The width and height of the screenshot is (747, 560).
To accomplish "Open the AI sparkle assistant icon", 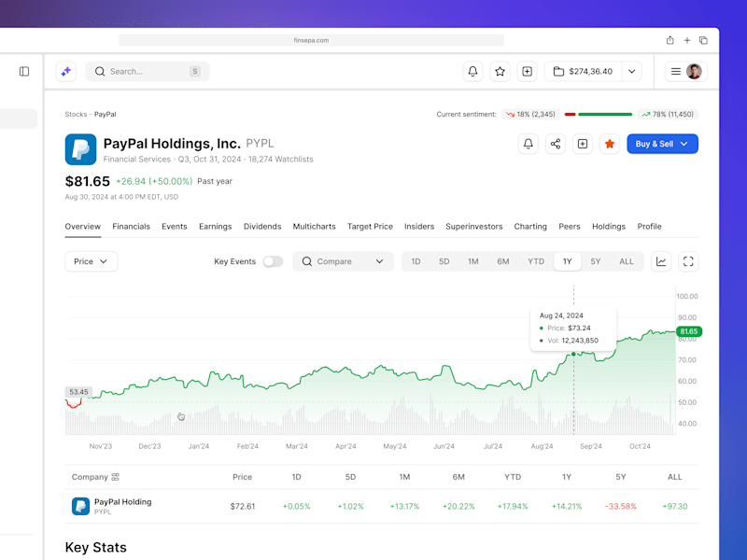I will click(66, 72).
